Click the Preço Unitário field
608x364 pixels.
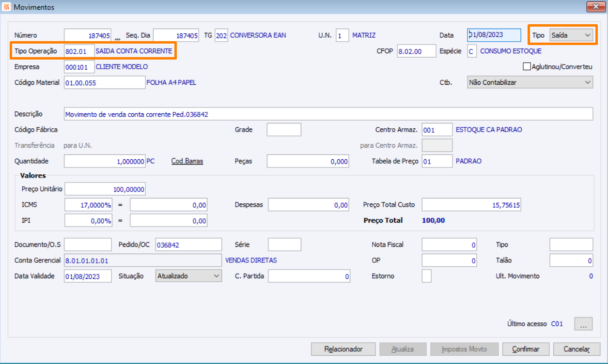coord(105,189)
